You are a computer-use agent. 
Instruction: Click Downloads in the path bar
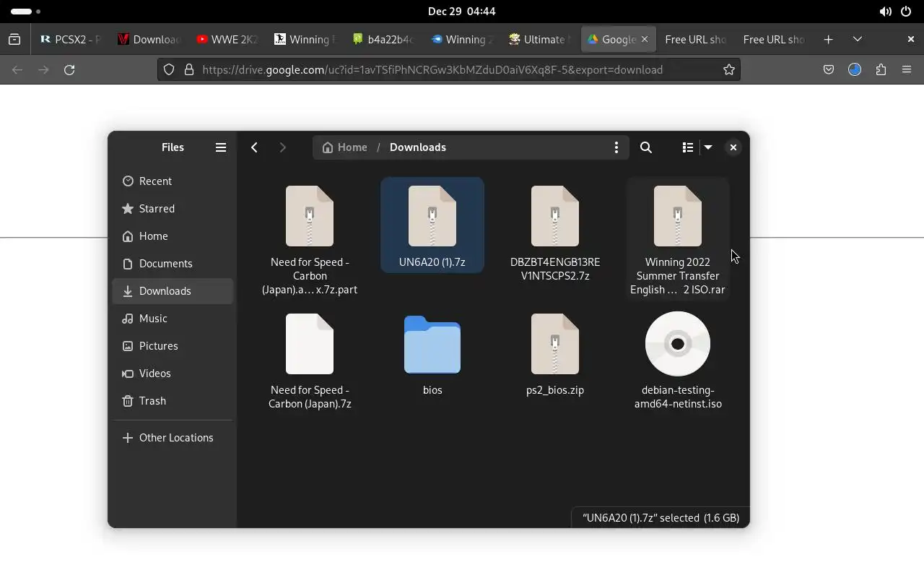tap(418, 147)
